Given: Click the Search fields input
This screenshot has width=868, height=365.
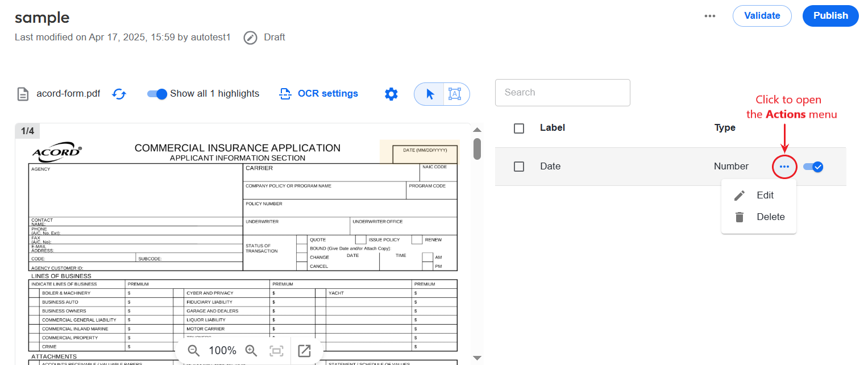Looking at the screenshot, I should click(563, 93).
